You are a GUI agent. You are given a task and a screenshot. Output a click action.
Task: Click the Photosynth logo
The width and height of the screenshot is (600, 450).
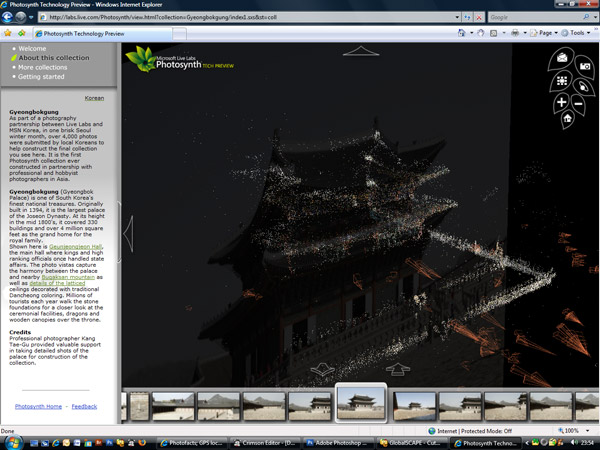pyautogui.click(x=179, y=60)
